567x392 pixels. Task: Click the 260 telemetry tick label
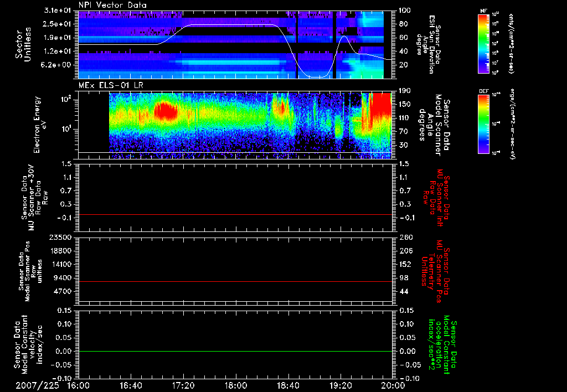[405, 238]
